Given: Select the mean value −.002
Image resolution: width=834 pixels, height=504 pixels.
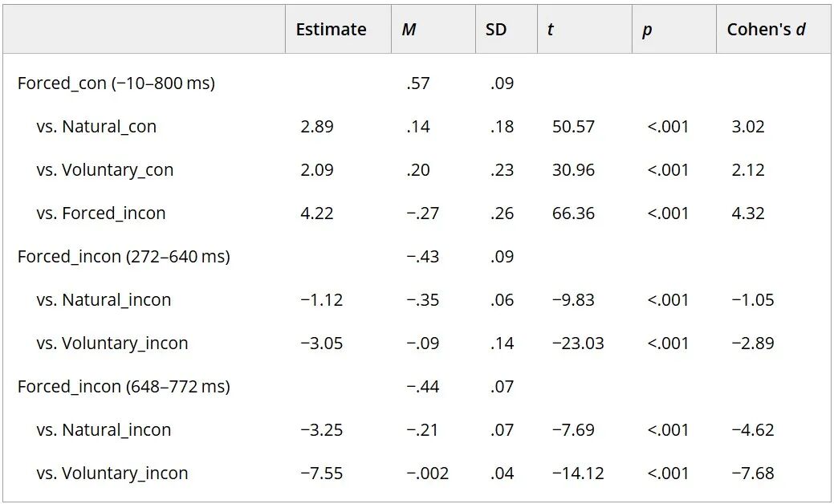Looking at the screenshot, I should [x=428, y=474].
